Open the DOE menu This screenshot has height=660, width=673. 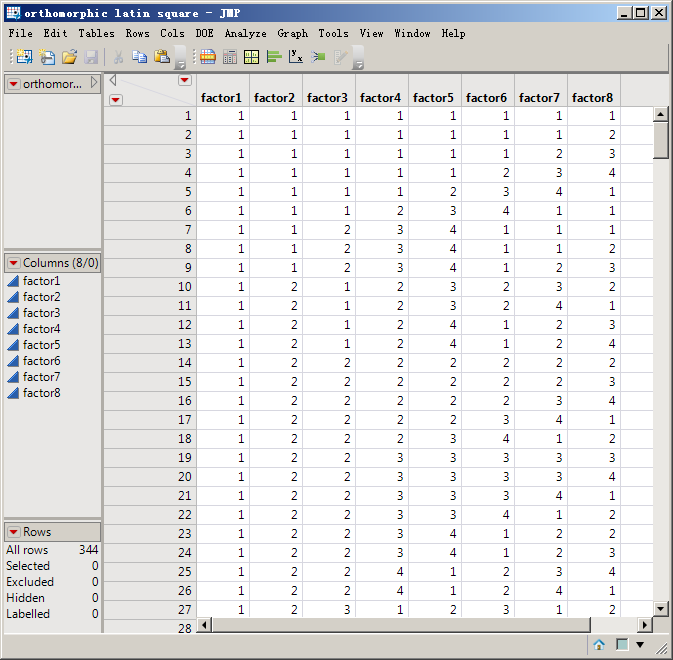point(204,33)
